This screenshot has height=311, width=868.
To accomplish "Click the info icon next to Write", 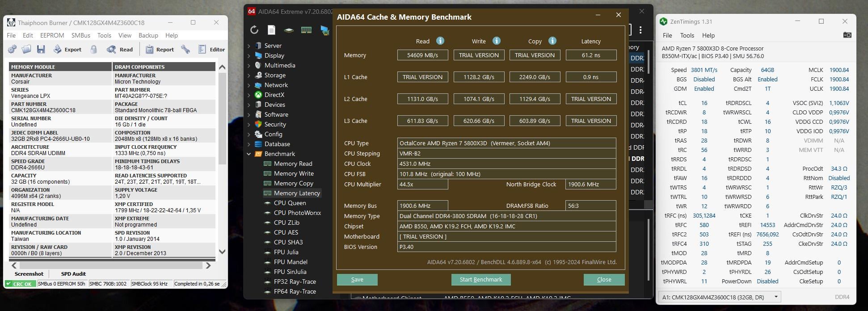I will (x=497, y=41).
